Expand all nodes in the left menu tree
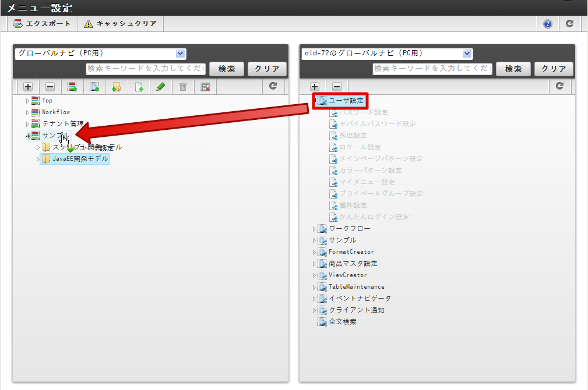 [x=28, y=87]
